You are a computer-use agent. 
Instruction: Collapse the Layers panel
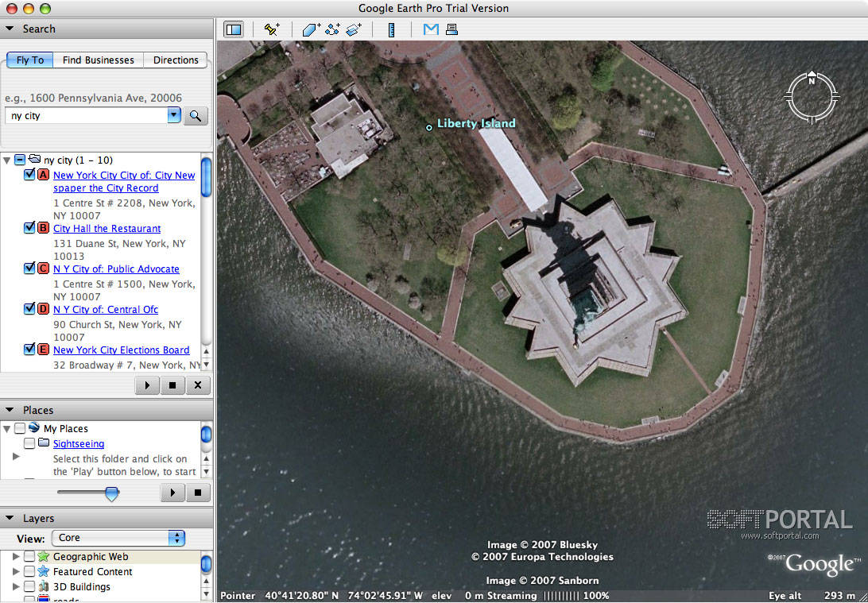point(10,518)
